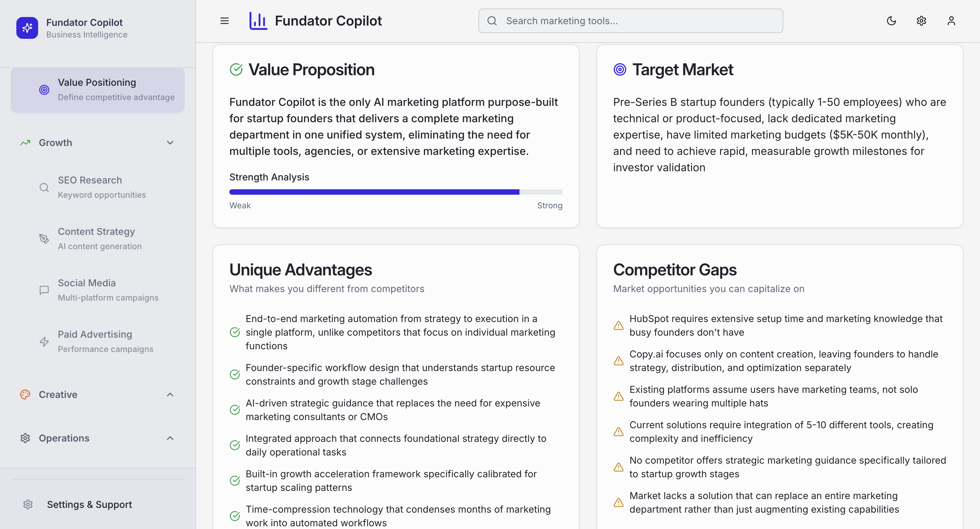Screen dimensions: 980x529
Task: Click the Paid Advertising lightning icon
Action: point(44,341)
